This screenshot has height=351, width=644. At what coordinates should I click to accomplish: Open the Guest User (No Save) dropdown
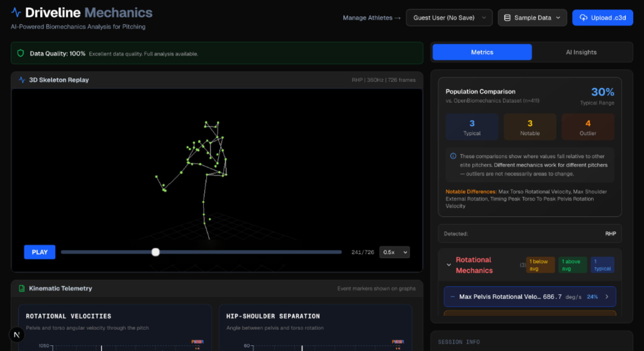coord(449,17)
